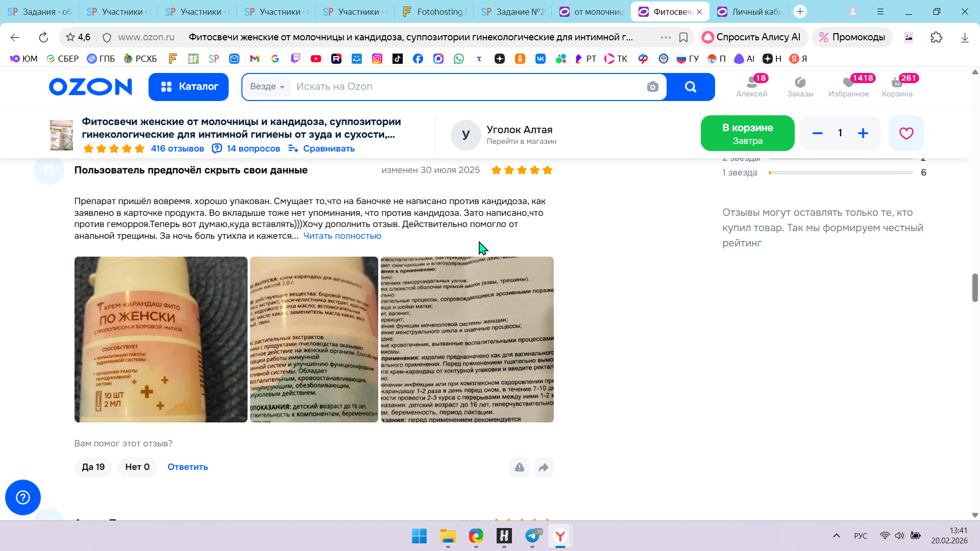Open the first review photo thumbnail
Viewport: 980px width, 551px height.
tap(161, 339)
